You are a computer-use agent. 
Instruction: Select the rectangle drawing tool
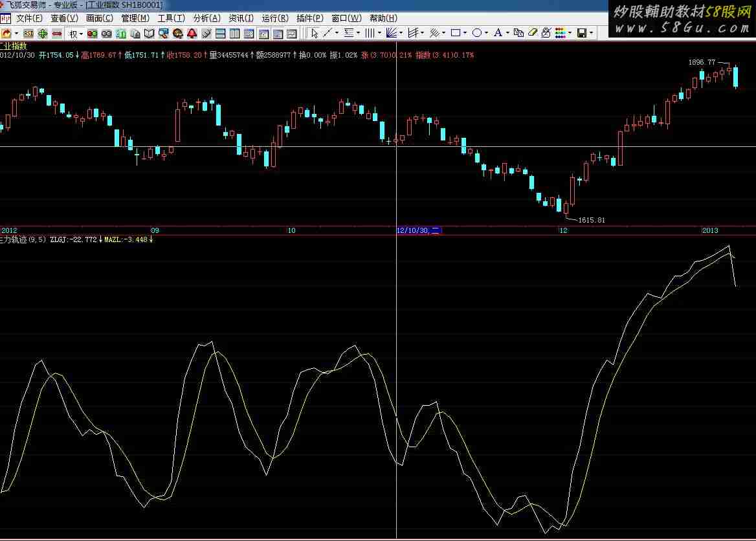tap(455, 33)
